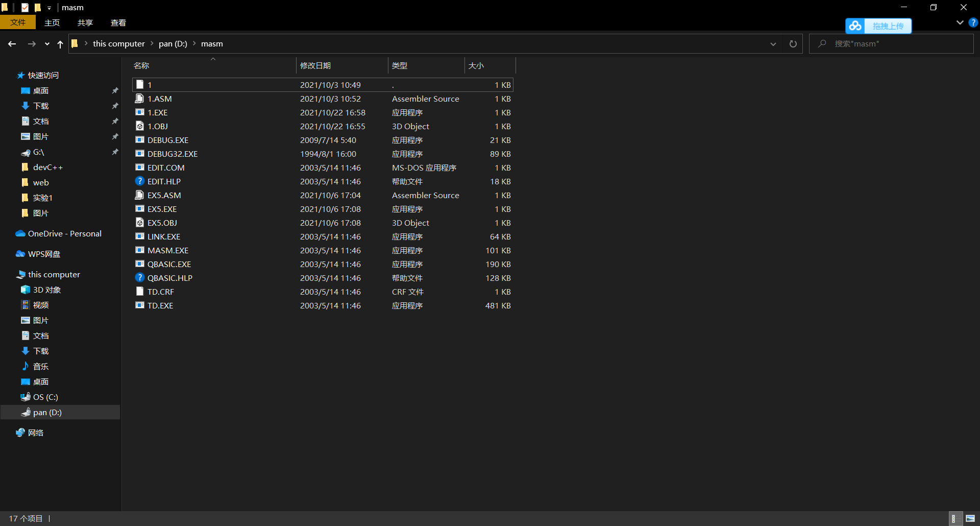
Task: Switch to the 查看 ribbon tab
Action: point(118,22)
